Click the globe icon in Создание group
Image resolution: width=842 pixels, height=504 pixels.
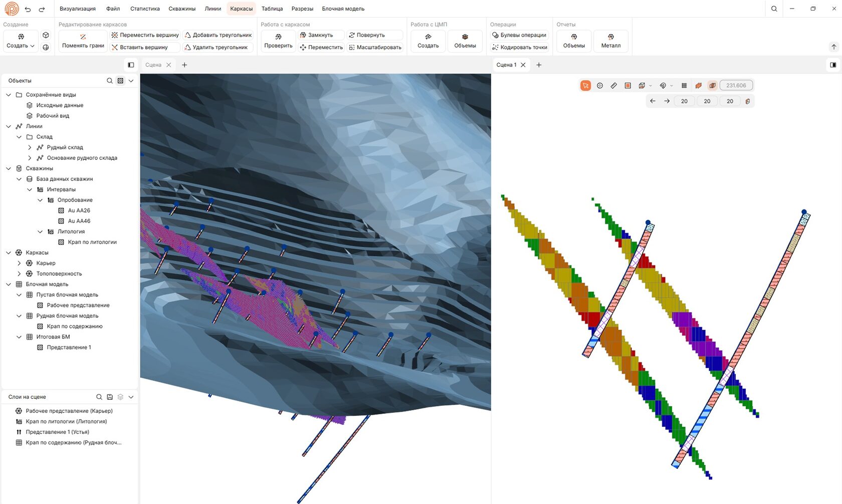(x=46, y=47)
